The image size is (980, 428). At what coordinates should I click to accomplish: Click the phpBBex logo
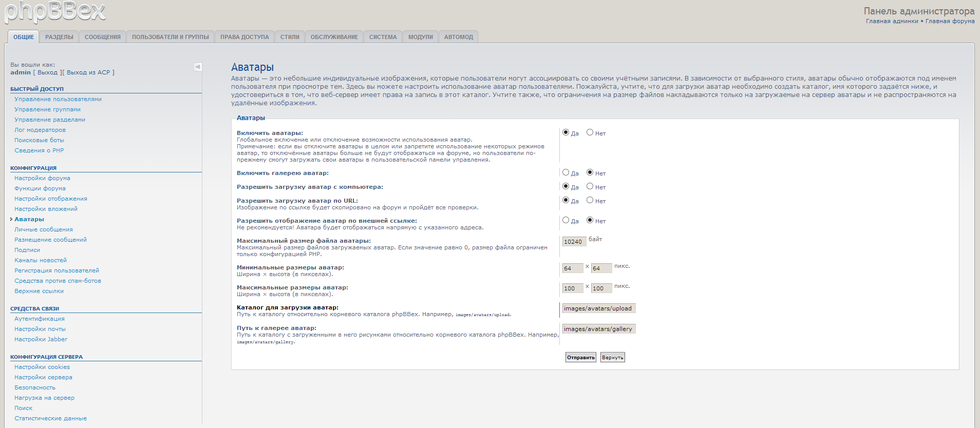pyautogui.click(x=55, y=12)
